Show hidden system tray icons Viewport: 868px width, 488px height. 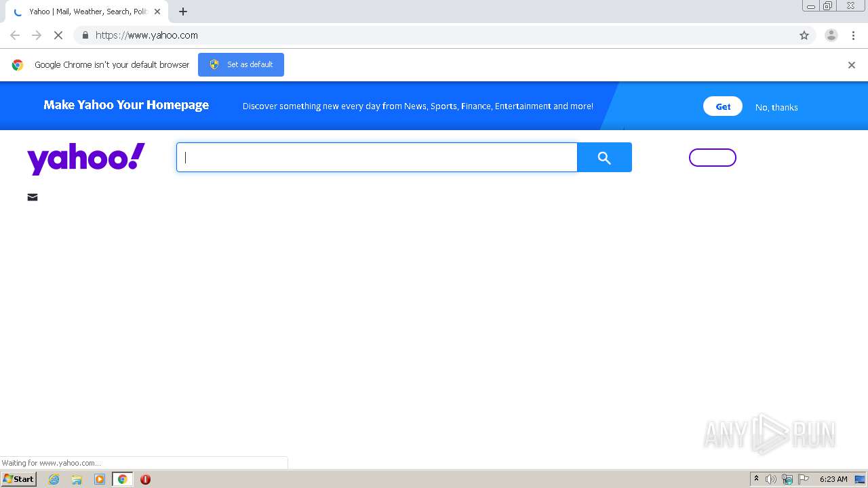pos(757,479)
